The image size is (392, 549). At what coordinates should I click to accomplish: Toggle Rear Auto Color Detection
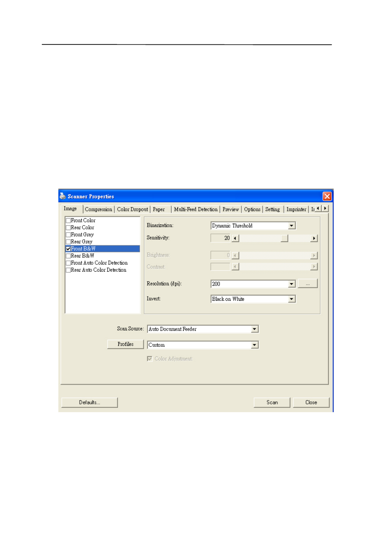click(68, 270)
